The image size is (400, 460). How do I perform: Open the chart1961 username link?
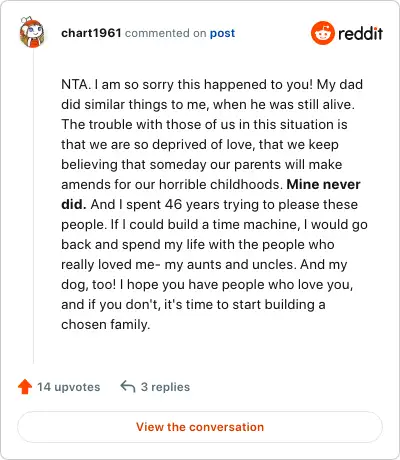[x=91, y=33]
